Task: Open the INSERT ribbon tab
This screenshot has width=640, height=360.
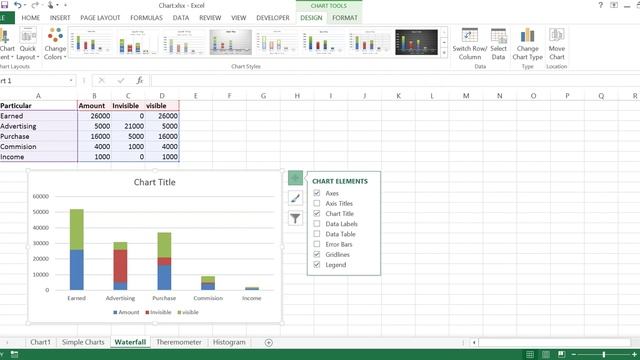Action: coord(60,18)
